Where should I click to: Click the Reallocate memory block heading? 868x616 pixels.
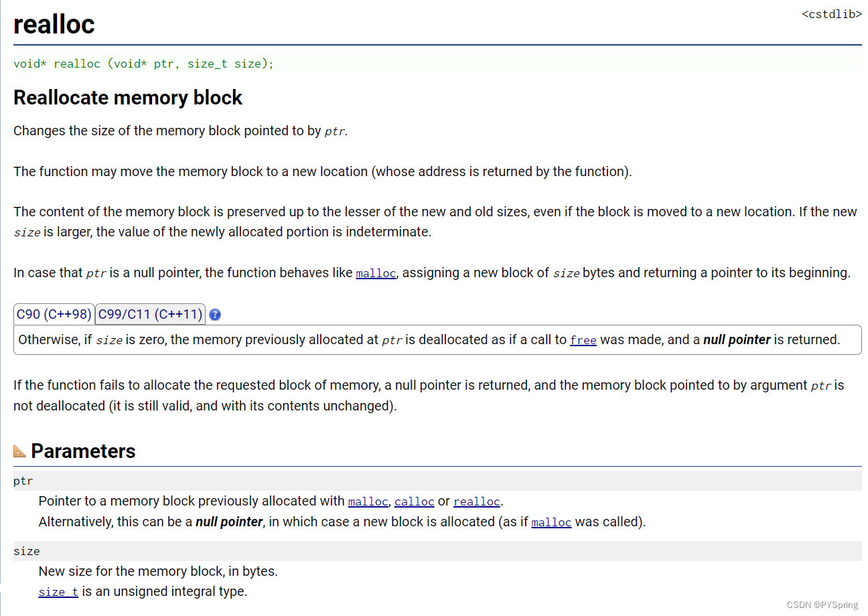coord(128,98)
